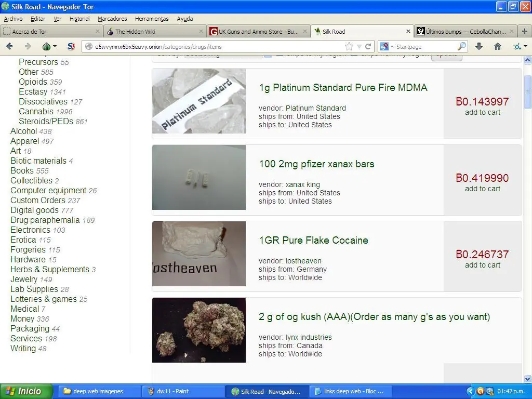This screenshot has height=399, width=532.
Task: Open the green Tor onion button menu
Action: pos(49,46)
